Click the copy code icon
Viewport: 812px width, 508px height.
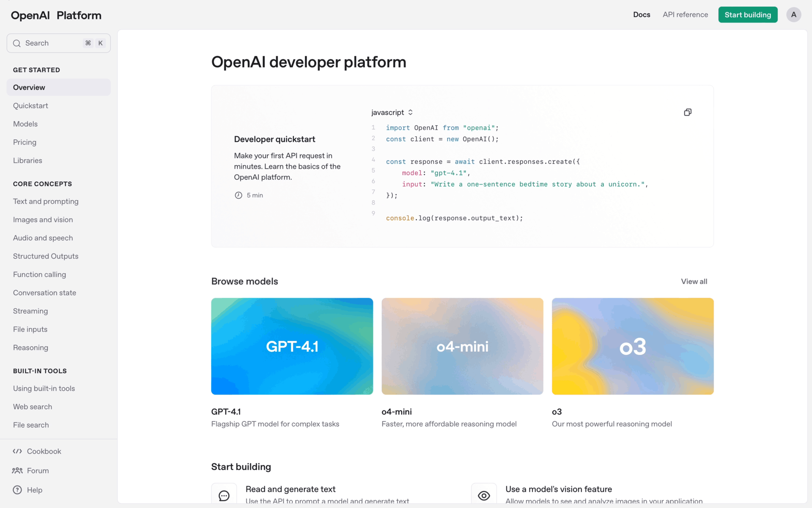[x=688, y=112]
